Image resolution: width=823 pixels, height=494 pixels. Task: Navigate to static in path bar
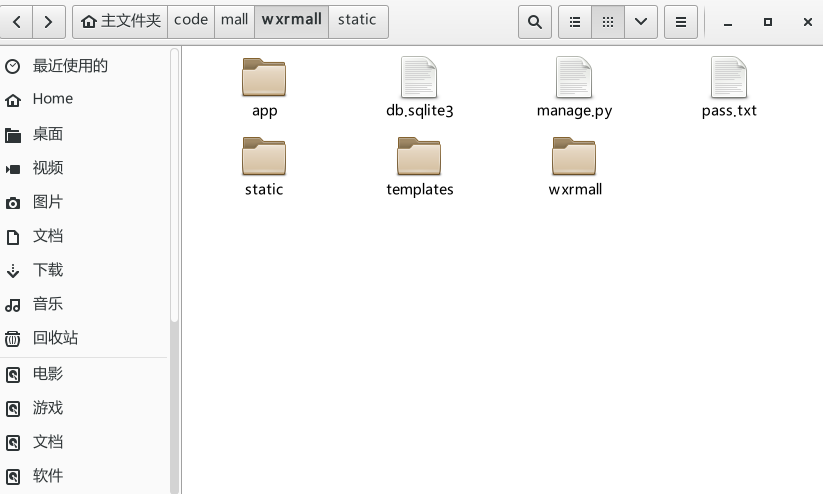[x=358, y=22]
